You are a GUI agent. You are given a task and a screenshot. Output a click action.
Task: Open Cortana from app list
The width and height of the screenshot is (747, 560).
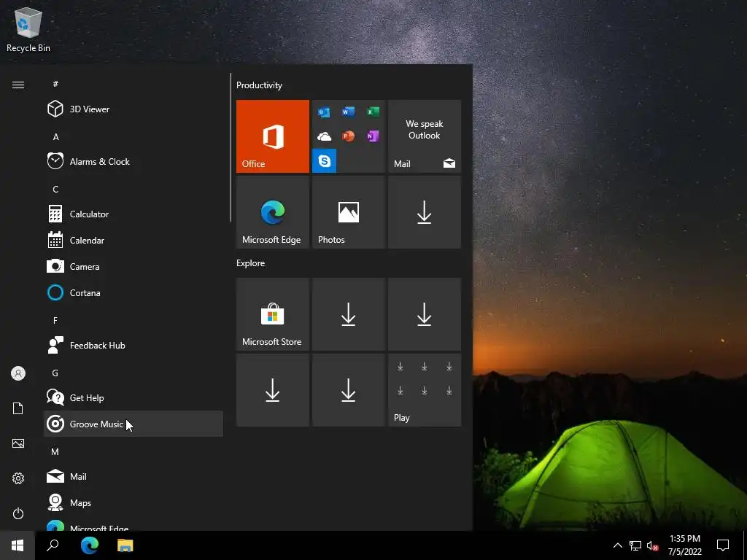pos(133,293)
